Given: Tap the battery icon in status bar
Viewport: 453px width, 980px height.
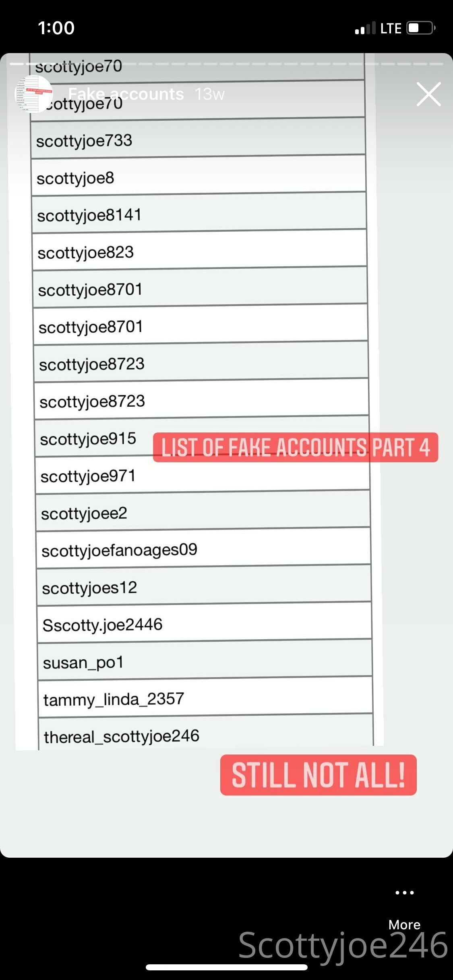Looking at the screenshot, I should pyautogui.click(x=421, y=28).
